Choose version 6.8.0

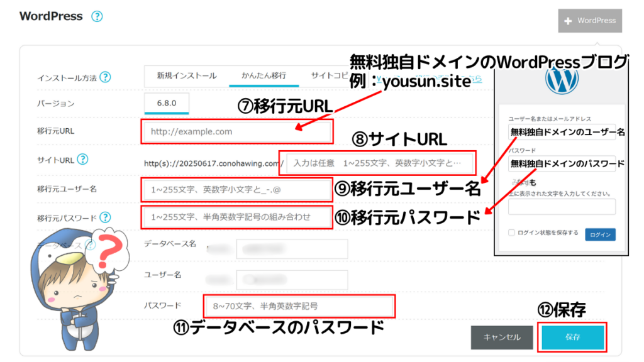pos(166,103)
